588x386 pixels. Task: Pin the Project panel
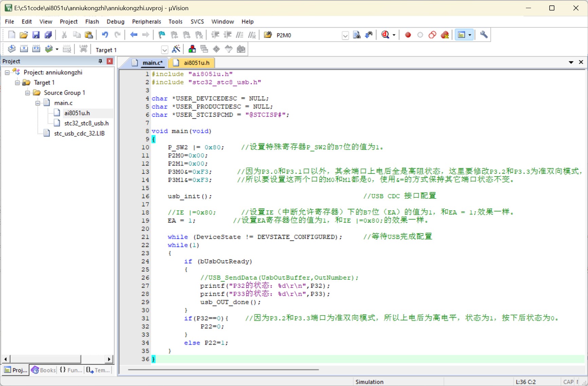[100, 61]
